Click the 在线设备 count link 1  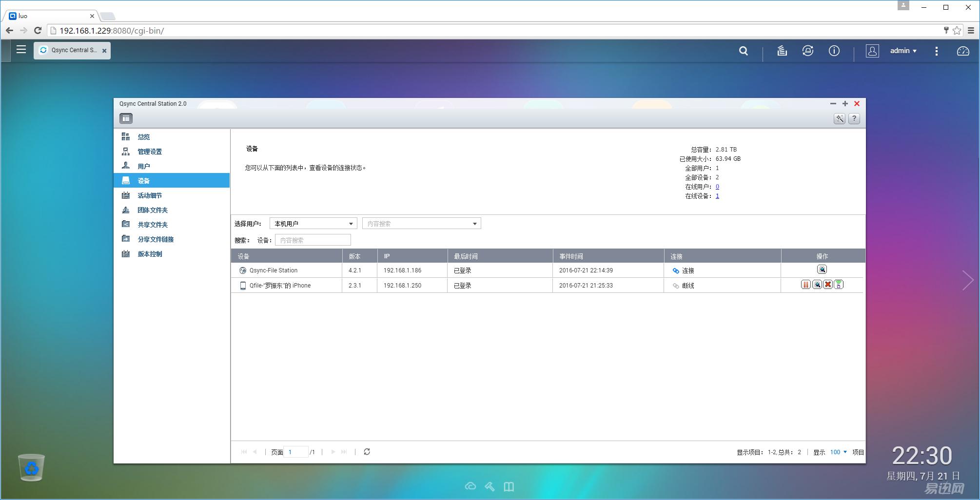click(x=717, y=196)
